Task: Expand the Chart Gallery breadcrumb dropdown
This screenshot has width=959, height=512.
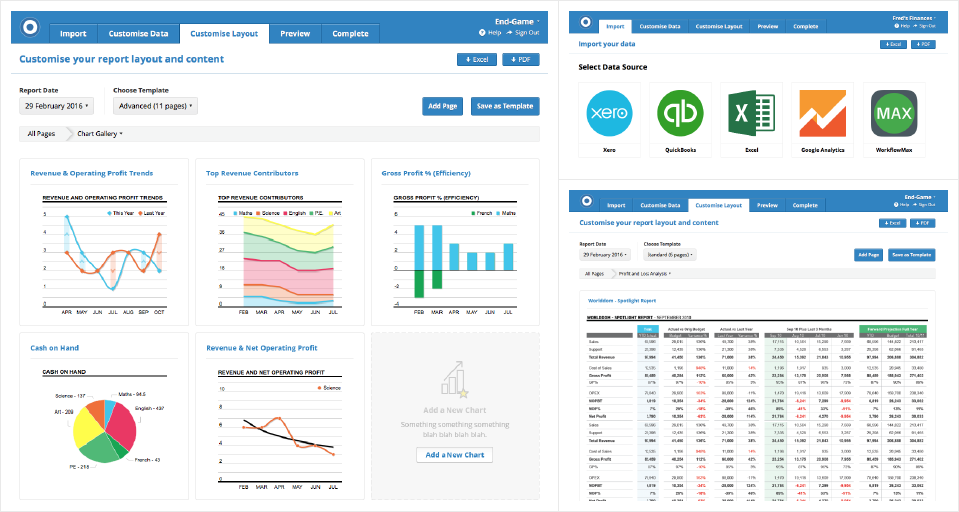Action: [x=100, y=133]
